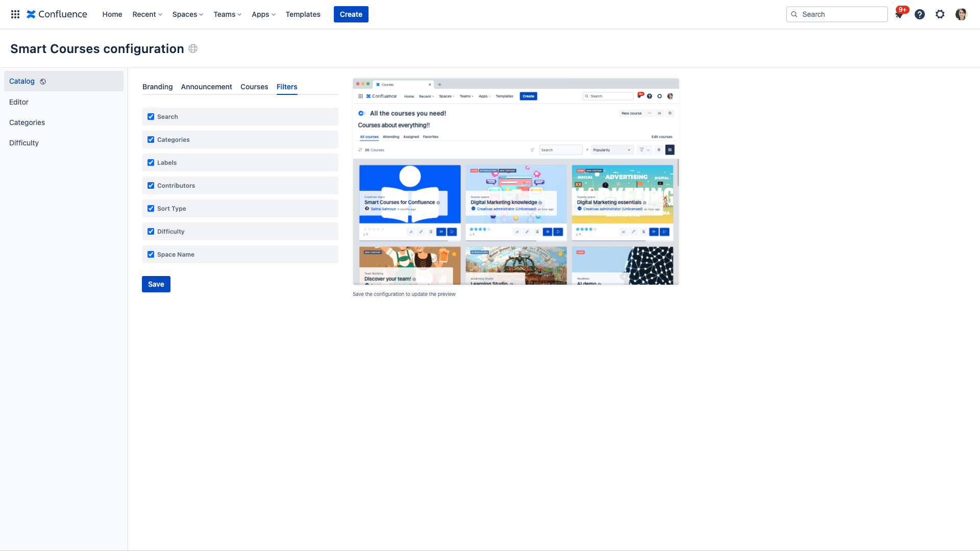Switch to the Courses tab

point(254,87)
